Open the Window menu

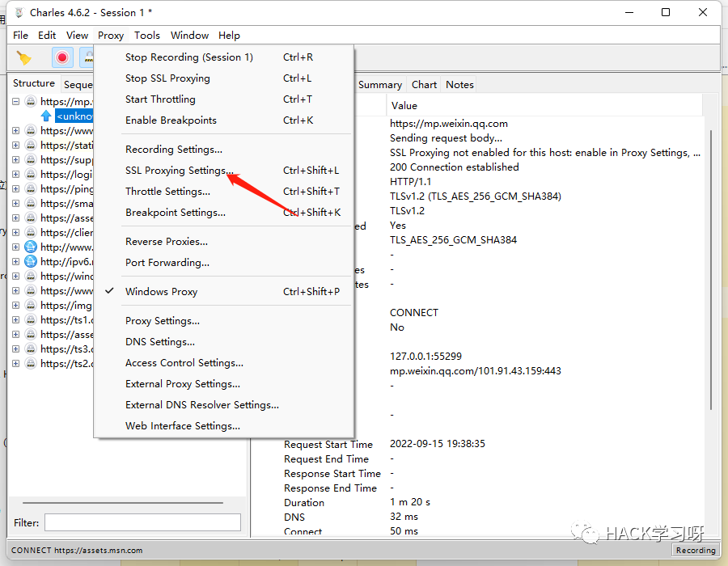click(x=189, y=36)
